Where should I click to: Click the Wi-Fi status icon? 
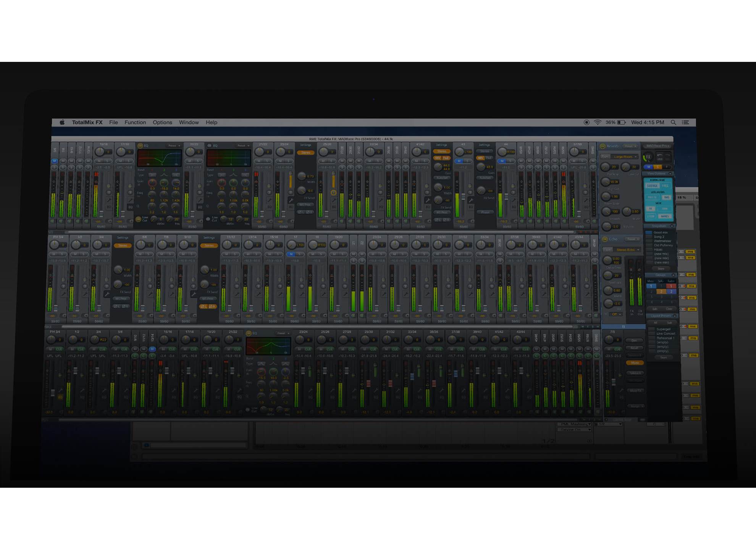click(x=598, y=123)
